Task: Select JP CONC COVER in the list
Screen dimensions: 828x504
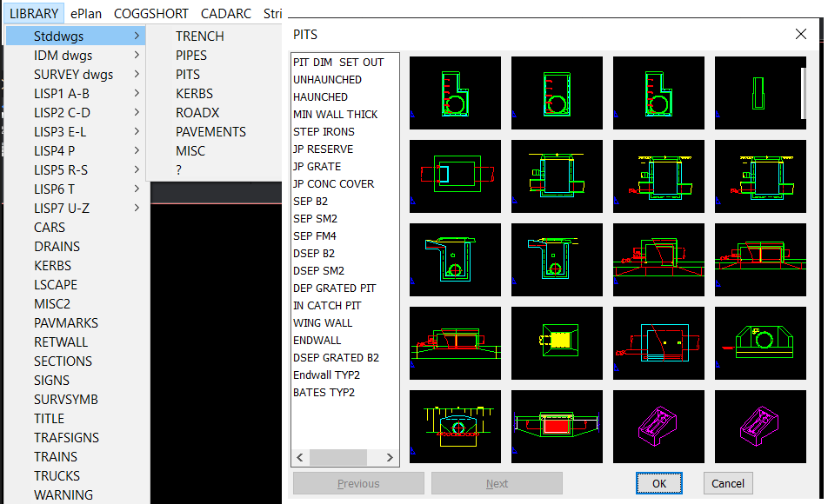Action: tap(333, 183)
